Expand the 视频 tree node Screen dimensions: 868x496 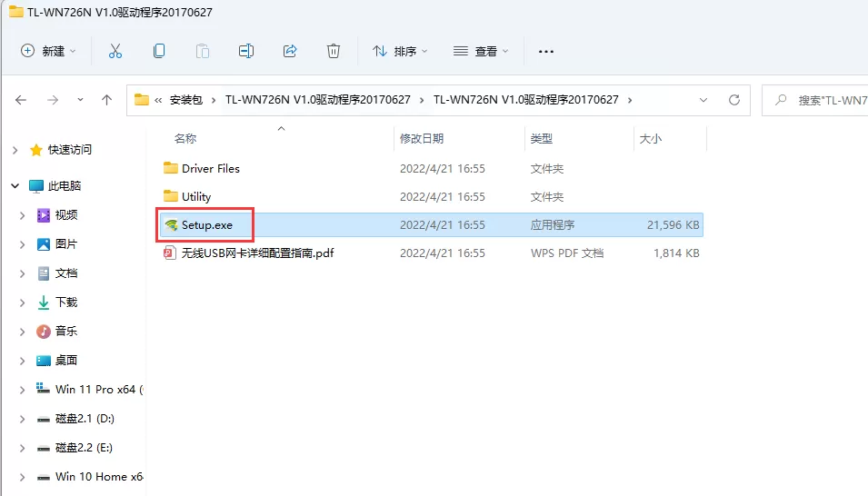(x=22, y=215)
